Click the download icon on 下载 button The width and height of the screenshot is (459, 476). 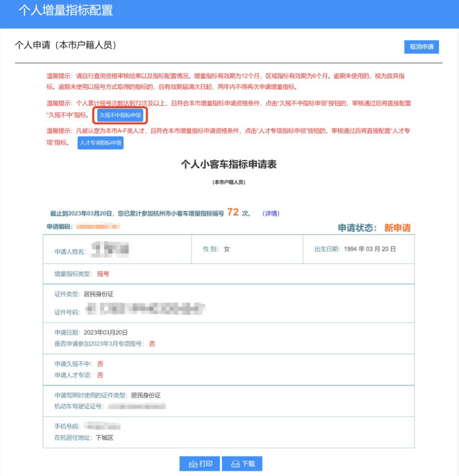click(236, 464)
